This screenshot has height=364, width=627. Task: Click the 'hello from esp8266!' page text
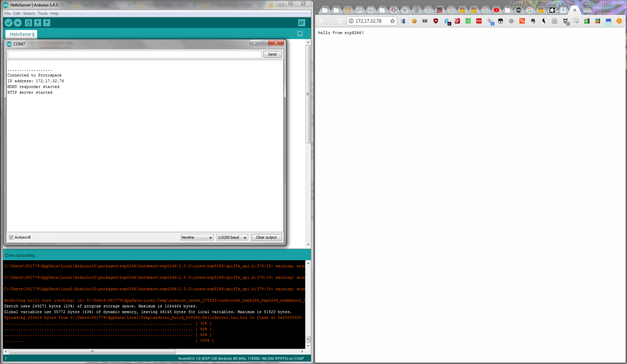341,33
